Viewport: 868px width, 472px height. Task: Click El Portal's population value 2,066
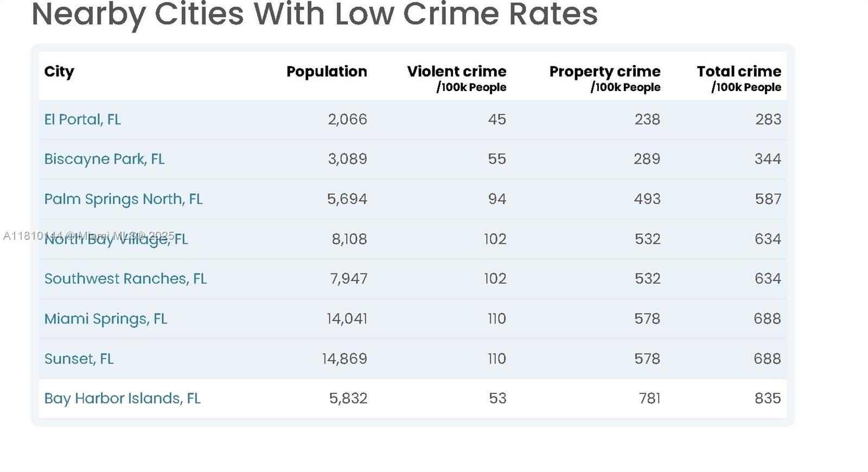coord(347,119)
